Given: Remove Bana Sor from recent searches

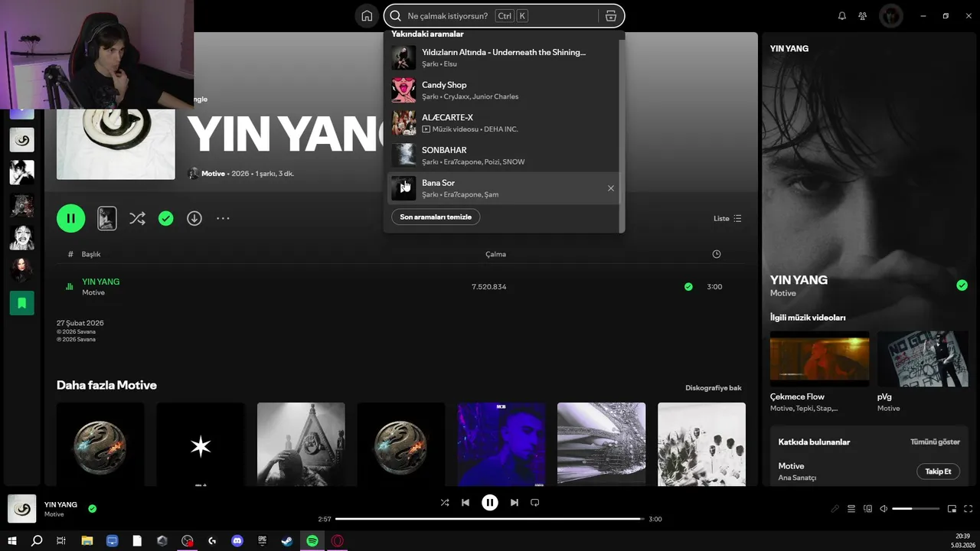Looking at the screenshot, I should click(610, 188).
